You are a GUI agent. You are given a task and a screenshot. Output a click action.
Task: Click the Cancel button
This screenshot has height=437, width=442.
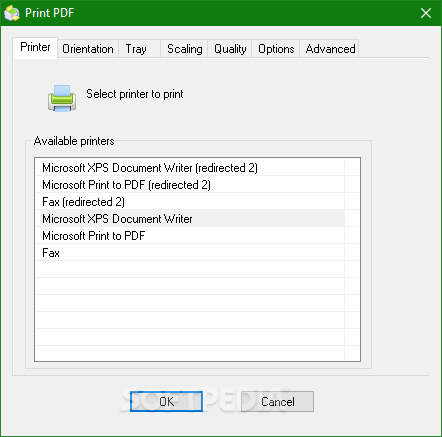pyautogui.click(x=277, y=401)
